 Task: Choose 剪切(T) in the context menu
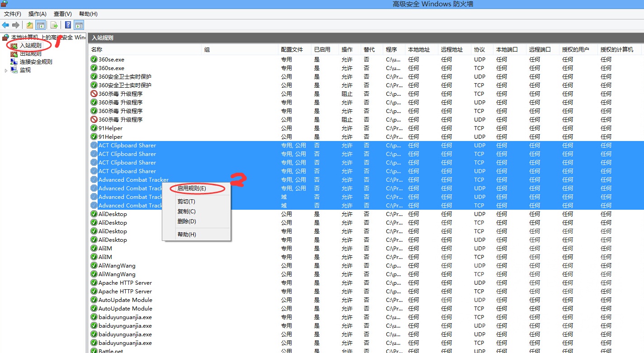coord(197,202)
